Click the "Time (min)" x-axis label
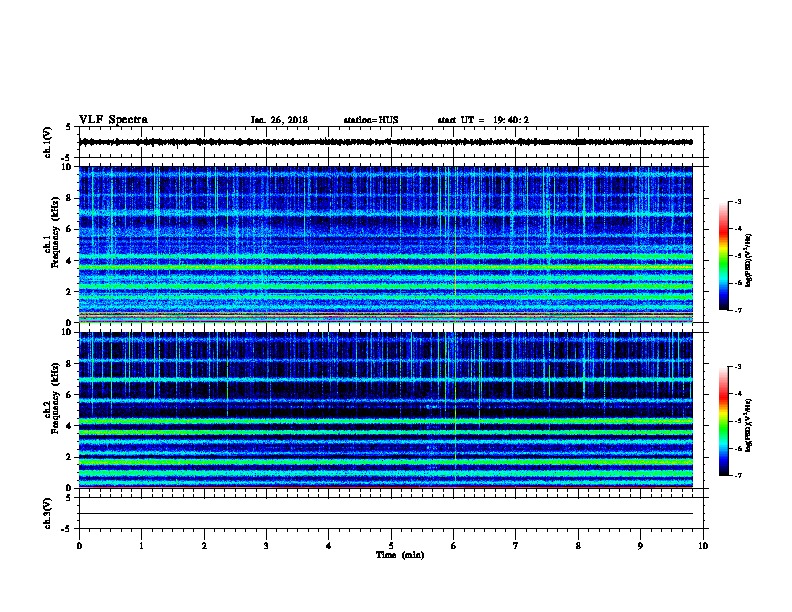 click(400, 555)
